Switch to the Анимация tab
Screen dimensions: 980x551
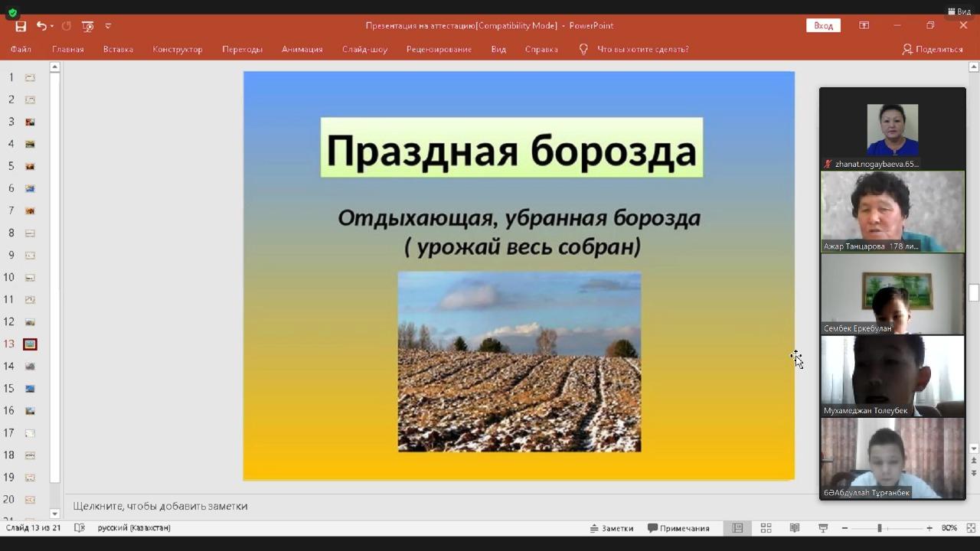302,49
